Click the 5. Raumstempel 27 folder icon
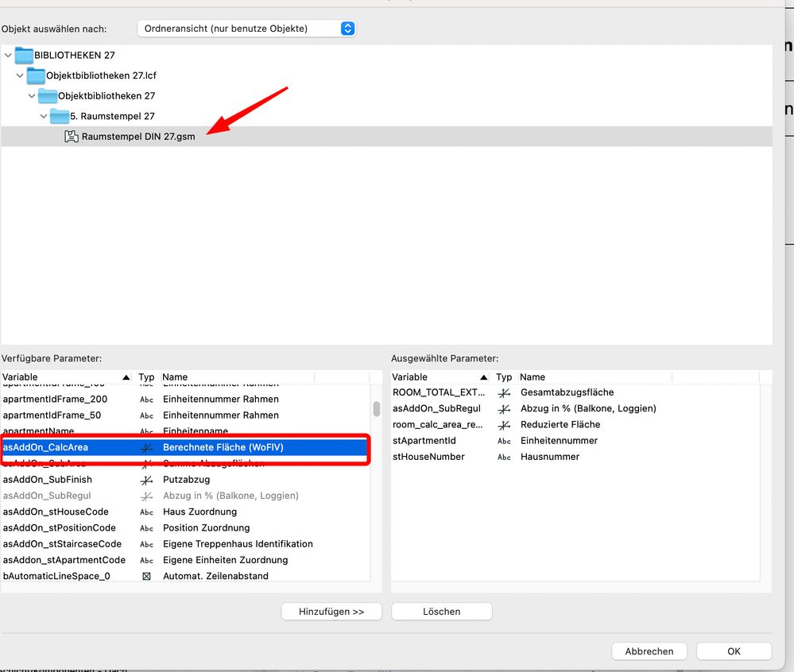 click(x=60, y=116)
